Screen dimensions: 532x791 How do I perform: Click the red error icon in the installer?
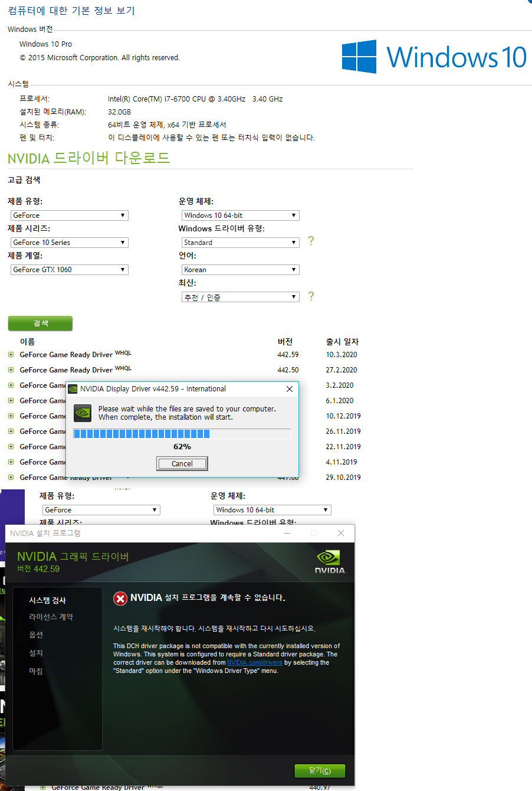[x=120, y=597]
